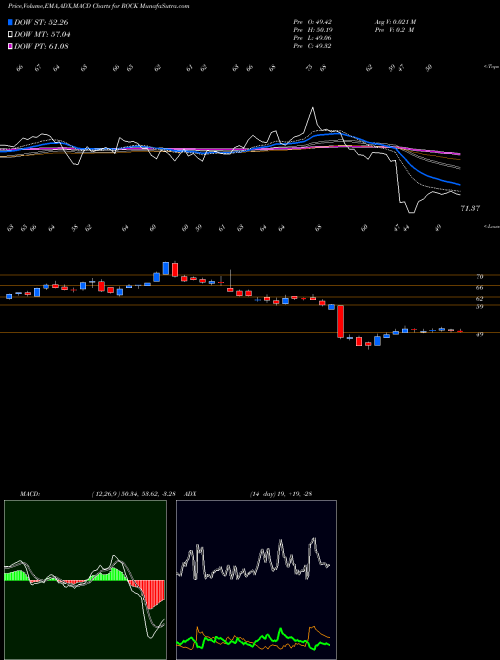Click the 49 price level label
The width and height of the screenshot is (500, 660).
coord(479,335)
